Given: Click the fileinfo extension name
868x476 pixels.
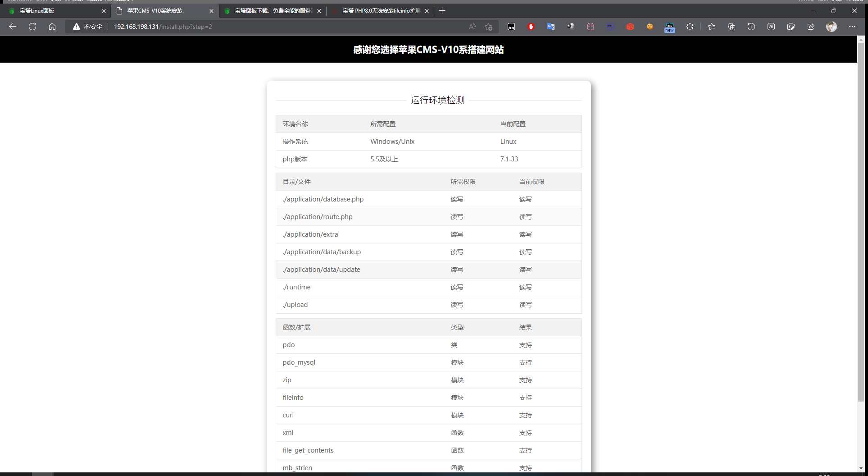Looking at the screenshot, I should point(293,398).
